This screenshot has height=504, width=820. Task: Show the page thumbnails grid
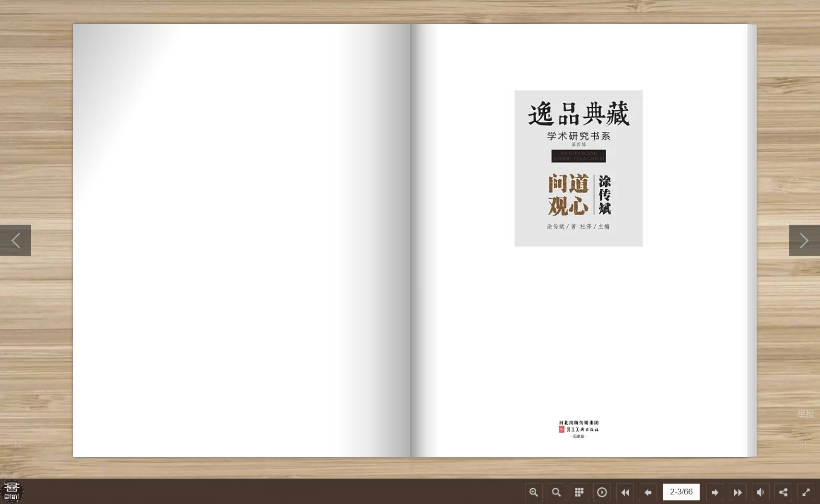tap(579, 492)
